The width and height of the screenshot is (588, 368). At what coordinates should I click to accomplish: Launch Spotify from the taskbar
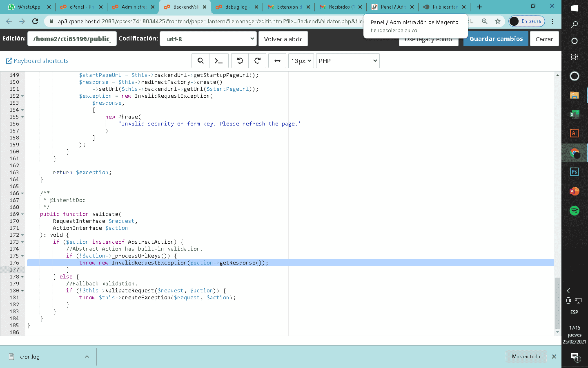pos(574,211)
